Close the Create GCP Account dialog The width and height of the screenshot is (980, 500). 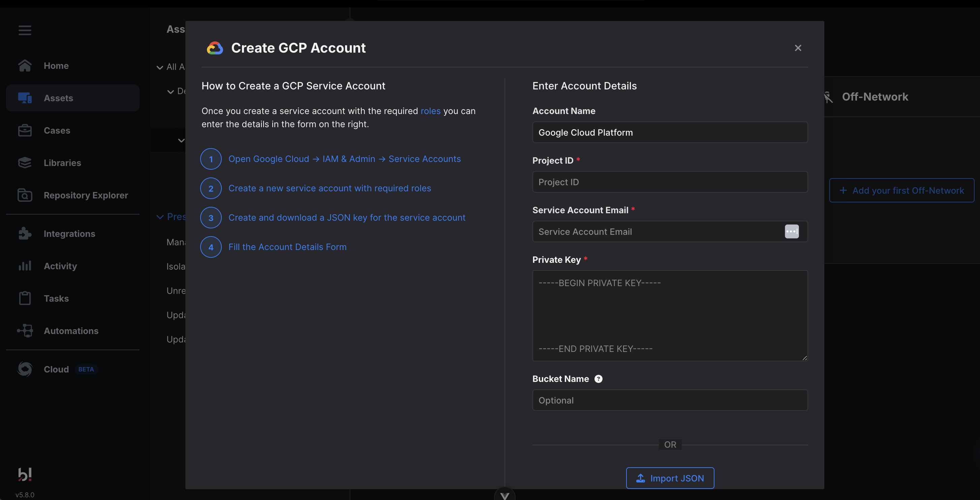[798, 48]
